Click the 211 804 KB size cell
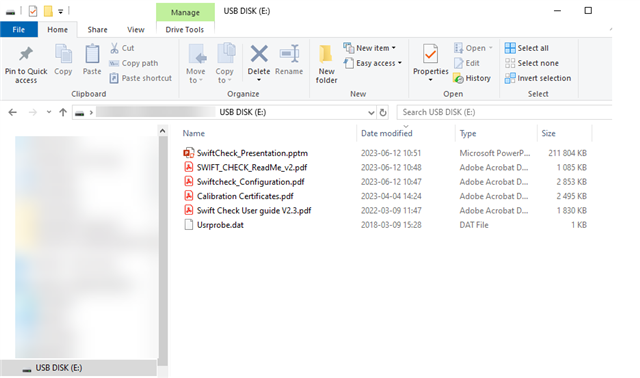640x378 pixels. tap(567, 153)
